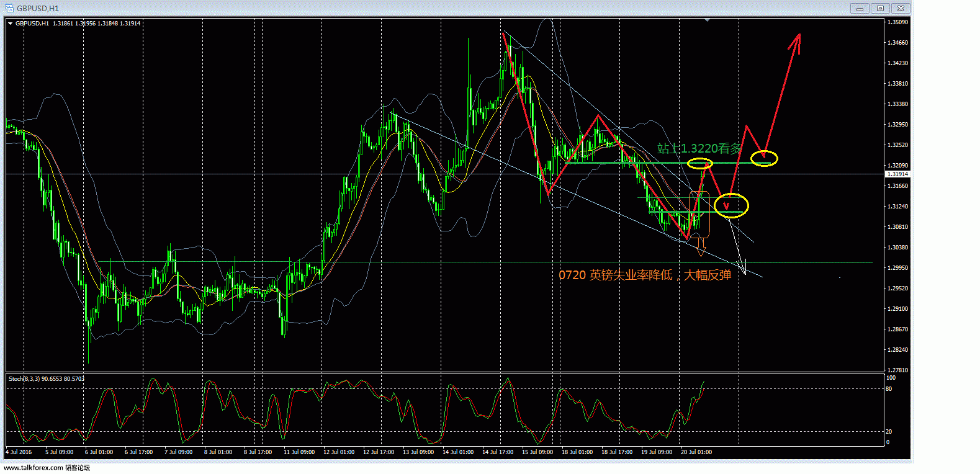980x474 pixels.
Task: Click the GBPUSD,H1 window title text
Action: pyautogui.click(x=38, y=9)
